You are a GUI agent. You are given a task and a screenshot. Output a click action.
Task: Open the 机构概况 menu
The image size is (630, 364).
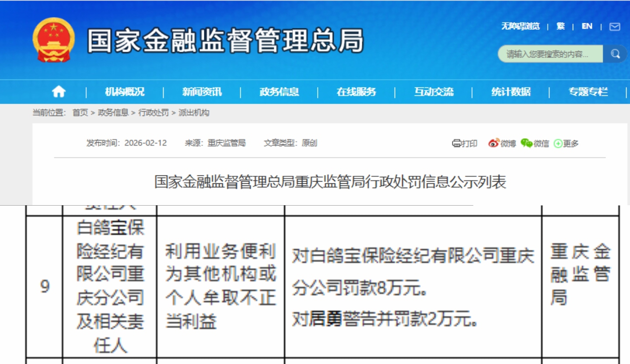[125, 92]
